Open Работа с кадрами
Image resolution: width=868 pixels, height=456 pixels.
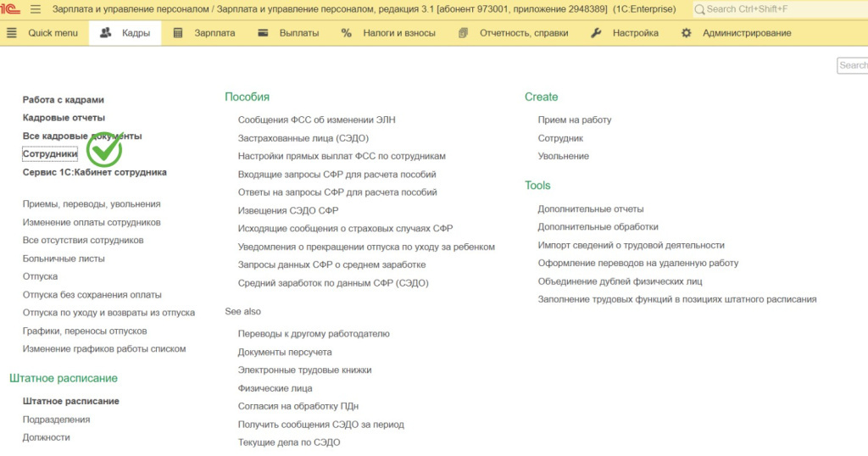(63, 100)
